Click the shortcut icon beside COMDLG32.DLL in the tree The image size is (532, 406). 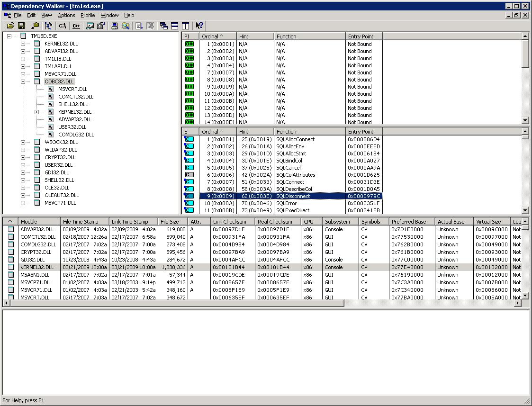click(51, 135)
